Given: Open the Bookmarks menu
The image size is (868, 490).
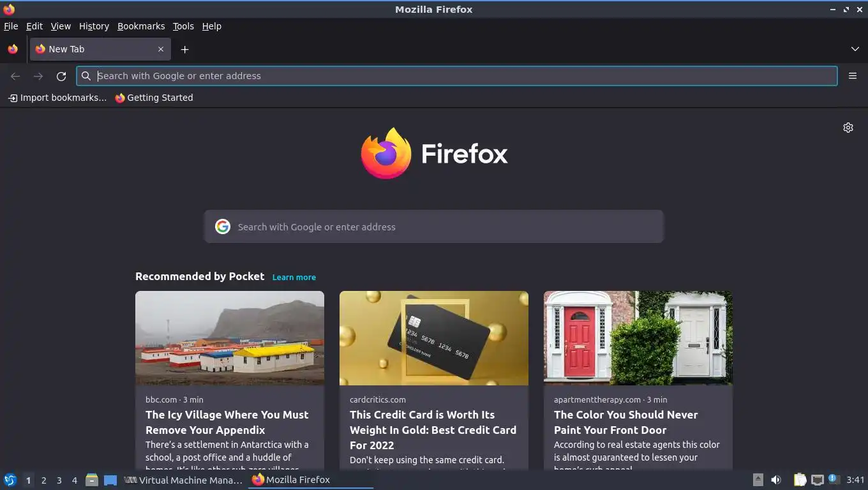Looking at the screenshot, I should click(x=141, y=26).
